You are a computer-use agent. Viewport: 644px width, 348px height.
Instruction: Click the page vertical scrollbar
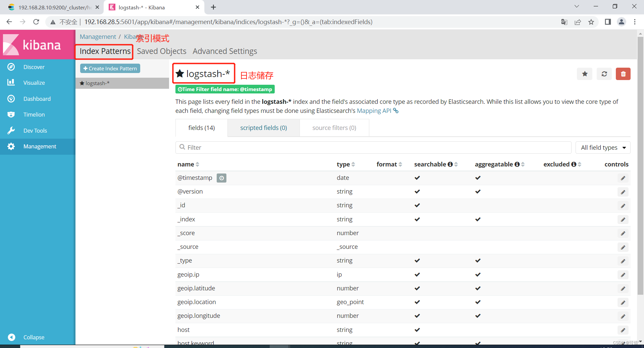tap(640, 165)
